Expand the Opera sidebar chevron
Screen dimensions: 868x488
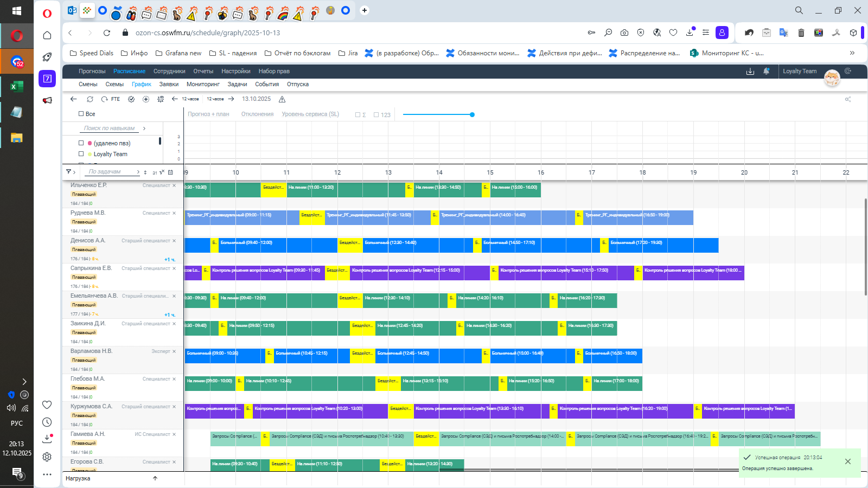tap(24, 382)
